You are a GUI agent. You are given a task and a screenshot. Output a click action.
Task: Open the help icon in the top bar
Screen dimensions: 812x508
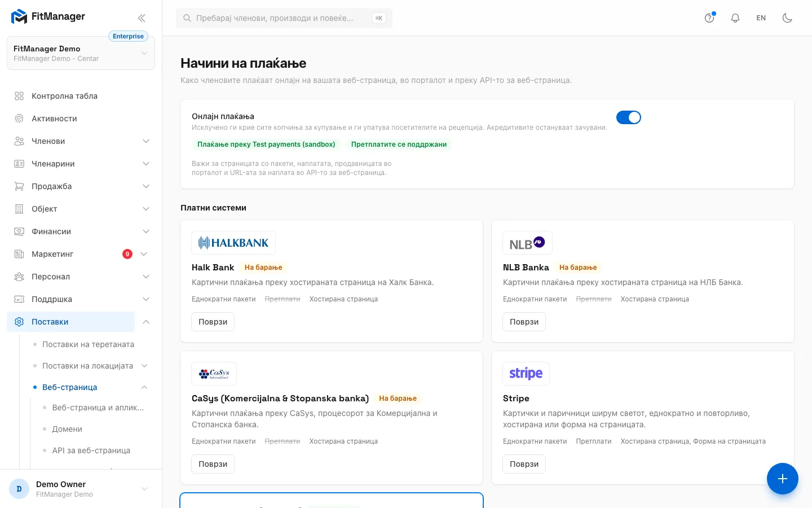pyautogui.click(x=709, y=18)
